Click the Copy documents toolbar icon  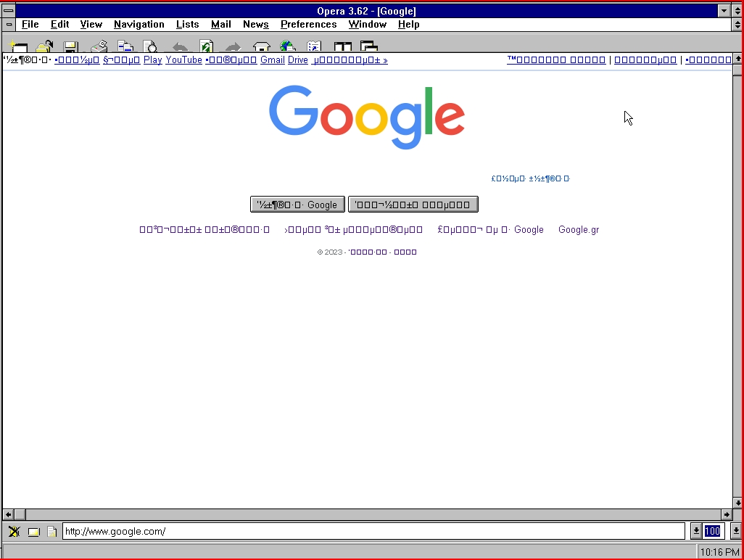click(125, 46)
